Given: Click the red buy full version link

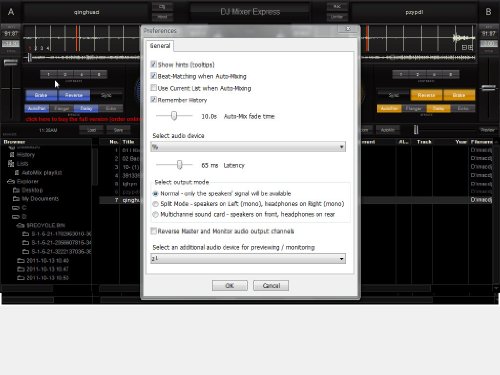Looking at the screenshot, I should click(84, 119).
